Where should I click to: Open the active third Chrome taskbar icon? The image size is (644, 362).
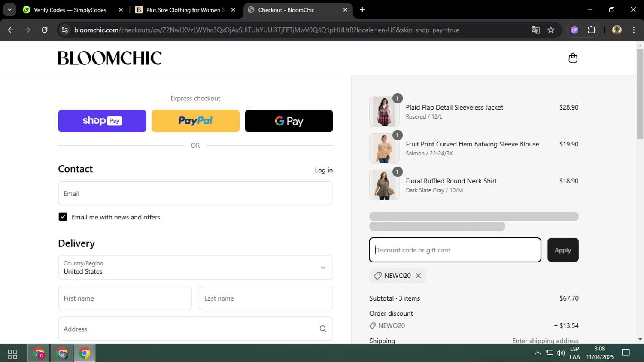click(x=85, y=353)
